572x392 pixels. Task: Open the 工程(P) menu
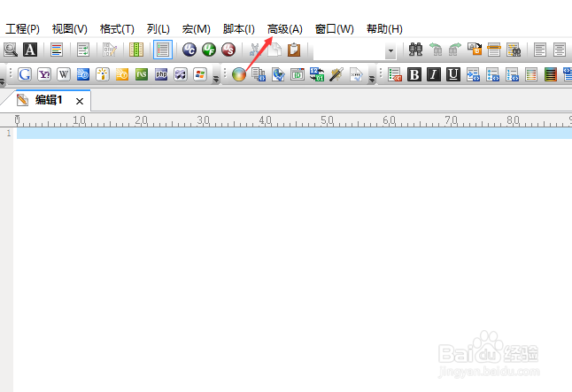tap(23, 29)
